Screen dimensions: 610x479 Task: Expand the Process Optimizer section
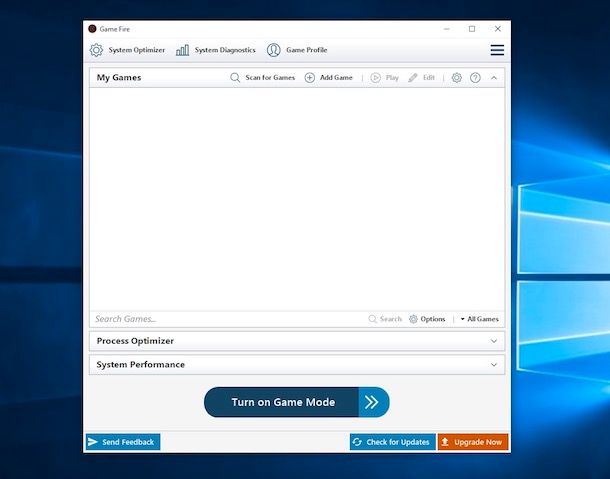(x=494, y=341)
